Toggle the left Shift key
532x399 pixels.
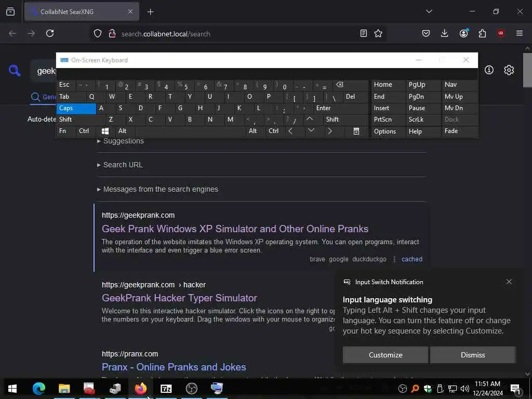coord(81,119)
